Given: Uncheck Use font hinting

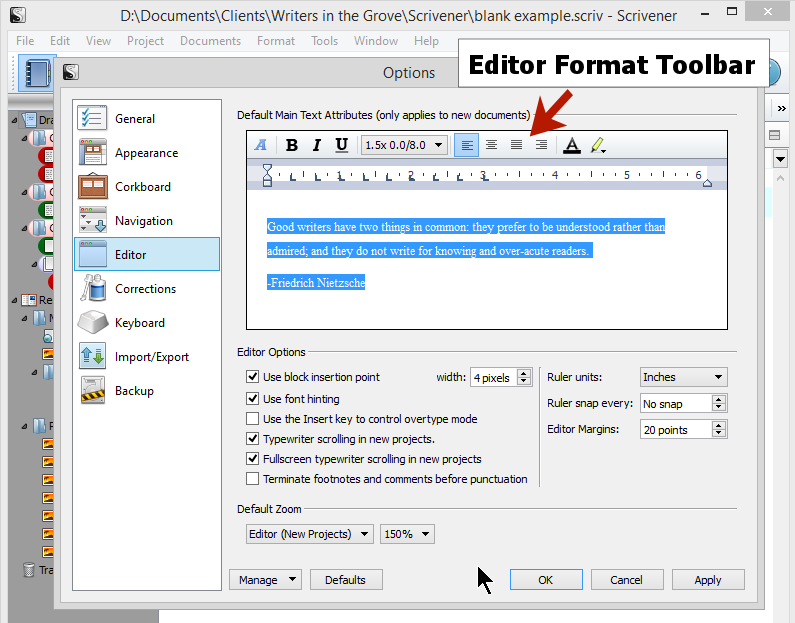Looking at the screenshot, I should coord(253,399).
